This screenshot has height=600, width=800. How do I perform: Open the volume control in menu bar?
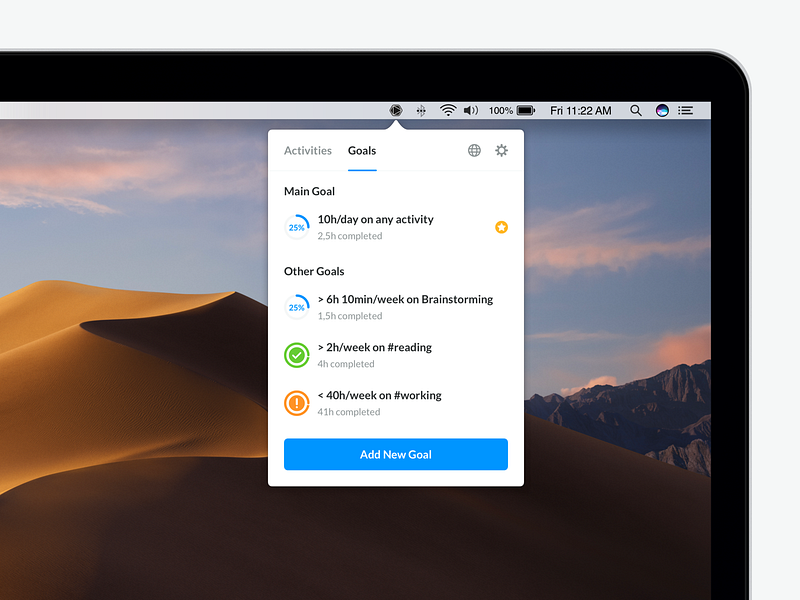point(471,110)
